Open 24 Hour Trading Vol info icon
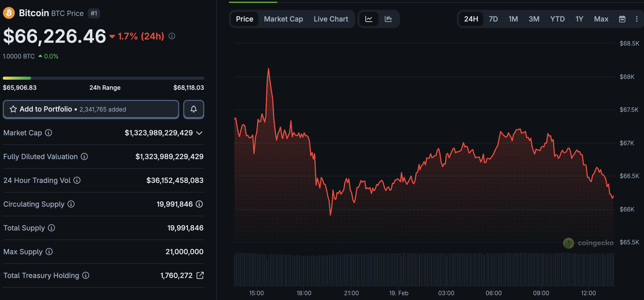The image size is (644, 300). [77, 180]
